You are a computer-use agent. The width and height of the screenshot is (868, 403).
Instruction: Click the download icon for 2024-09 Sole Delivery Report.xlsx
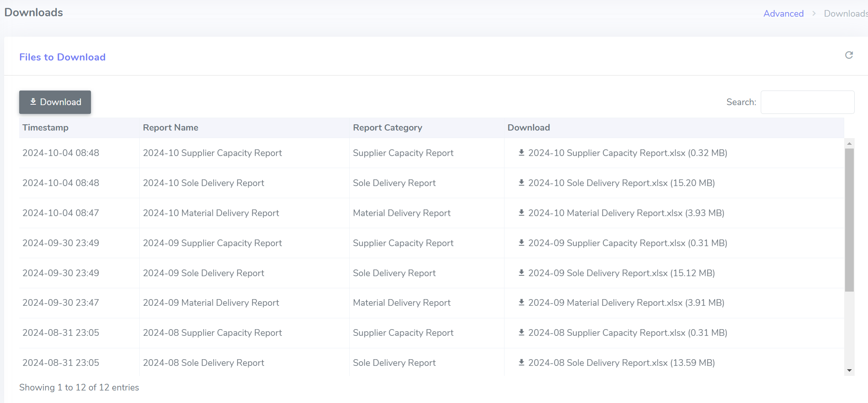pyautogui.click(x=521, y=273)
